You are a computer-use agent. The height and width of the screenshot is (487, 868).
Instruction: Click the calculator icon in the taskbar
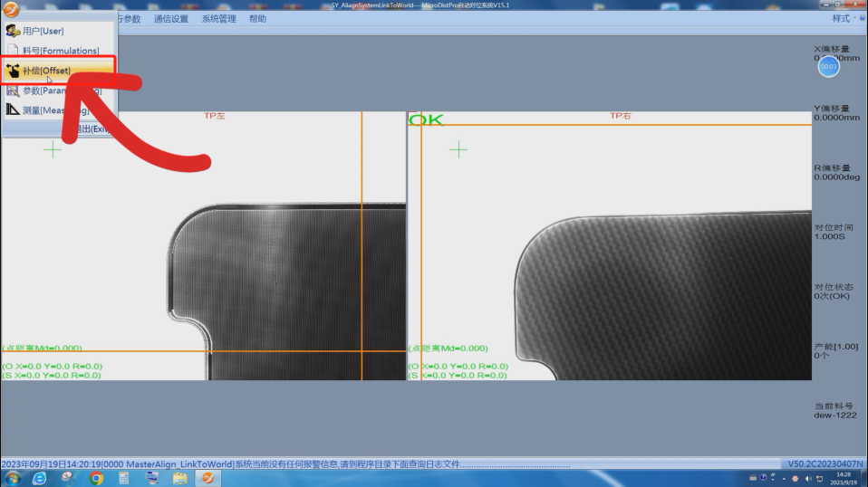point(124,478)
